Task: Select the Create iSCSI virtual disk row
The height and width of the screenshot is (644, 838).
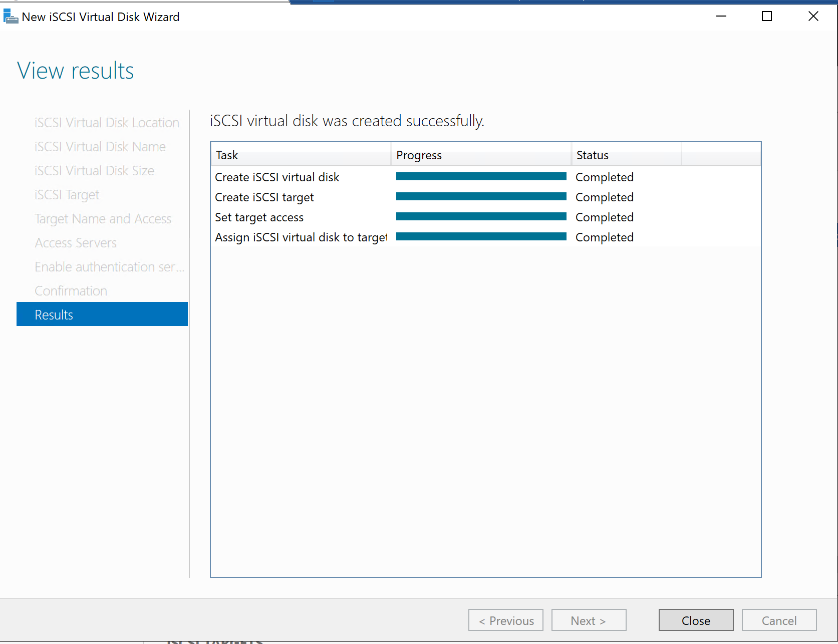Action: click(277, 177)
